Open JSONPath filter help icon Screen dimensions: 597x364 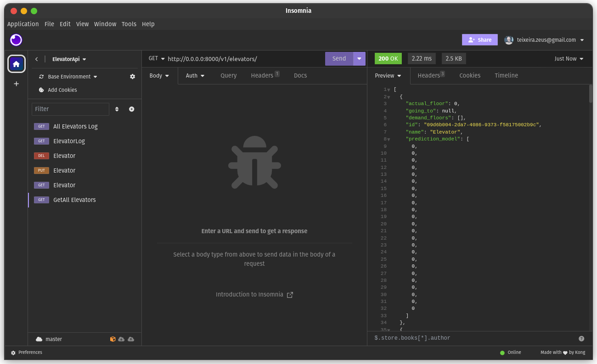click(581, 338)
